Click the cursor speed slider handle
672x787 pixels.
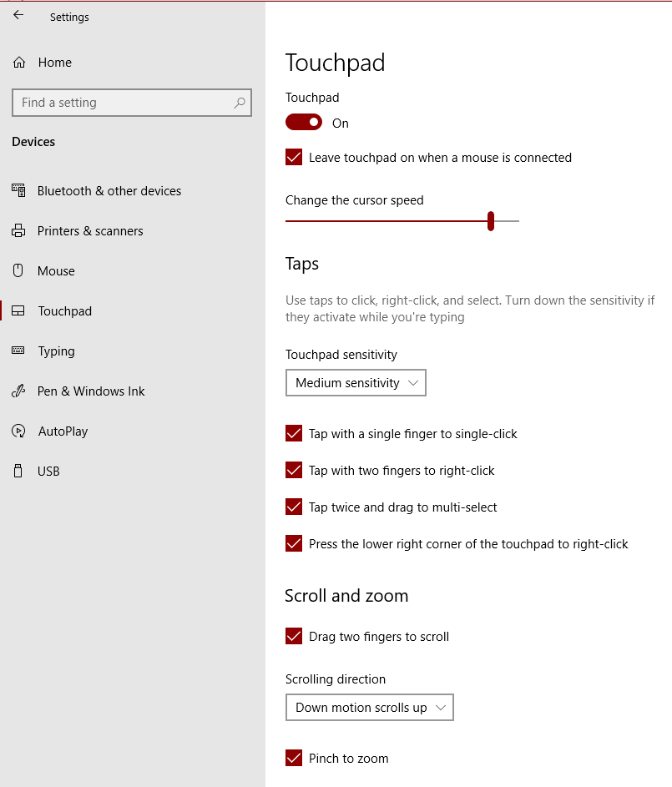pyautogui.click(x=491, y=221)
